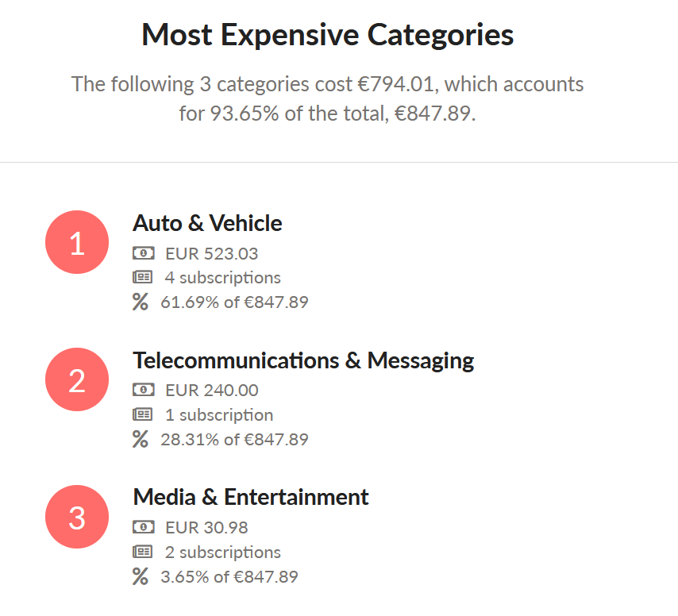Click the red number 3 rank badge
Image resolution: width=678 pixels, height=616 pixels.
(77, 517)
